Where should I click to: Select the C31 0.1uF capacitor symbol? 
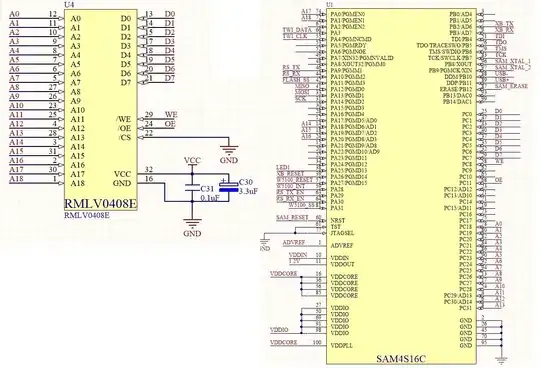(x=192, y=188)
